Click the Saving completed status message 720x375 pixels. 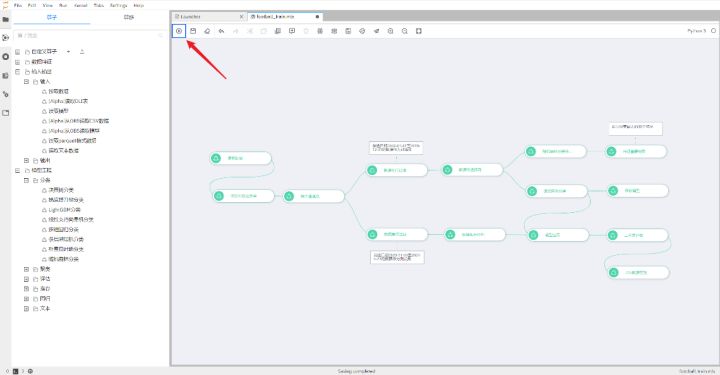pos(356,371)
